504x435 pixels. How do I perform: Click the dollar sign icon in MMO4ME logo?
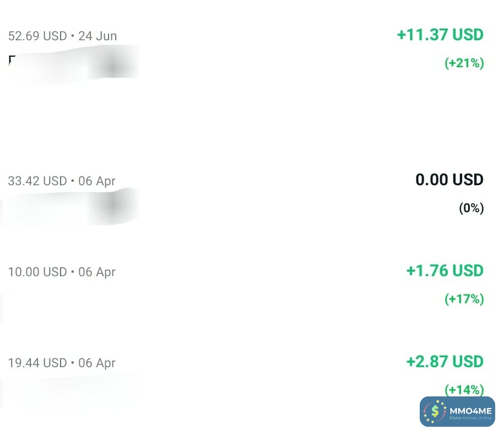tap(436, 411)
